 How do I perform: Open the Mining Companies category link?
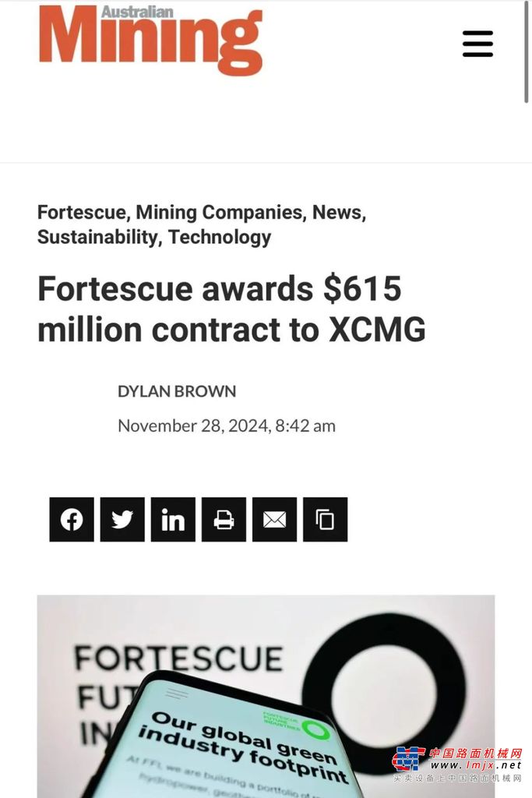point(219,212)
